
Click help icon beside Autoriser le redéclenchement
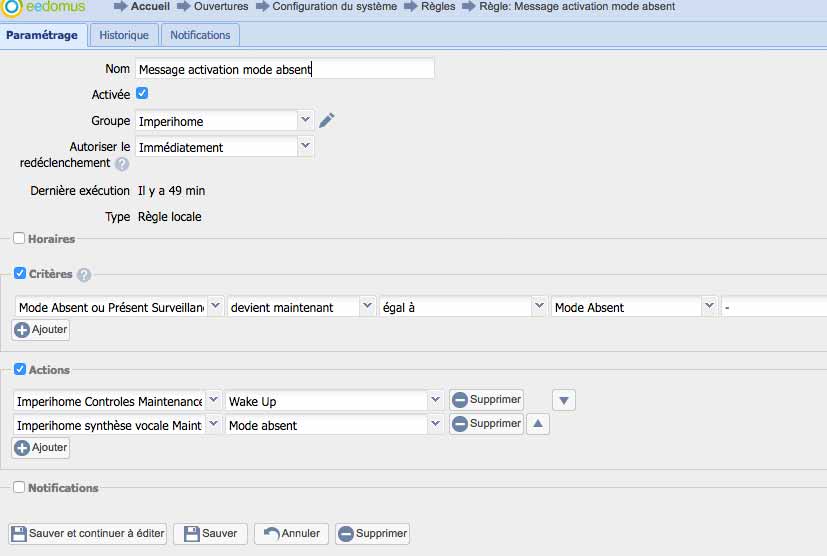tap(122, 164)
